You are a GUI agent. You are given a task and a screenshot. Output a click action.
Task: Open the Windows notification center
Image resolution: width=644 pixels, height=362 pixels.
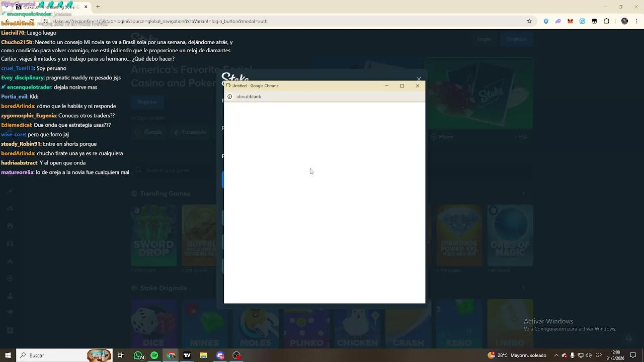click(x=633, y=355)
